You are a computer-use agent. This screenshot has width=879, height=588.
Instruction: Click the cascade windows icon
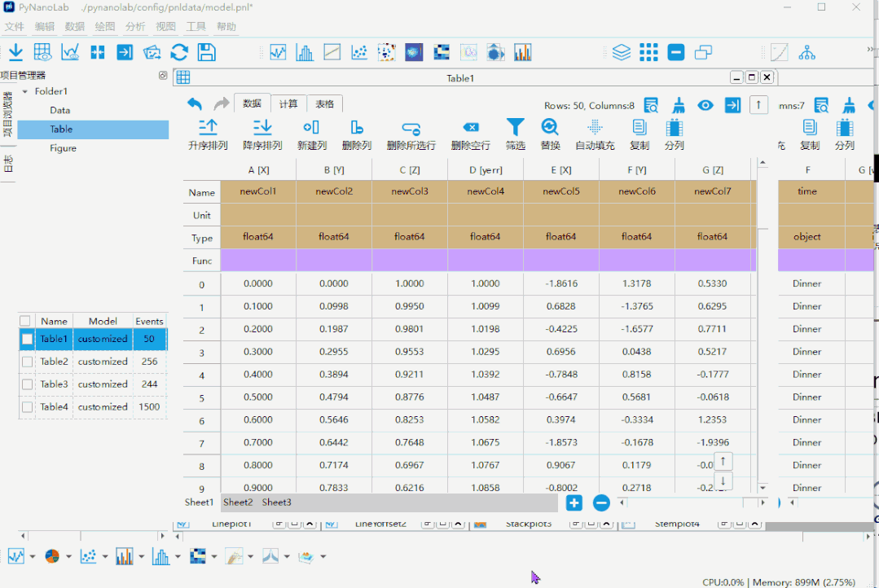pos(703,52)
